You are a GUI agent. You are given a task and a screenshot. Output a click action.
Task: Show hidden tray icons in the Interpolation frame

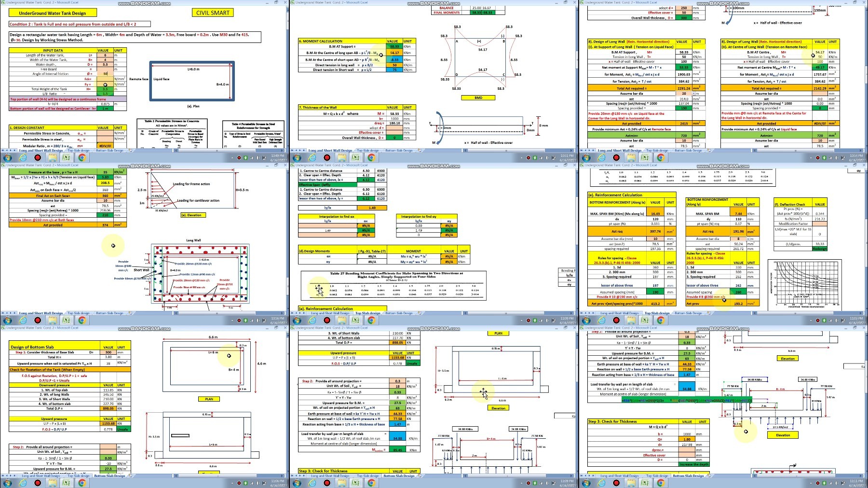[522, 320]
